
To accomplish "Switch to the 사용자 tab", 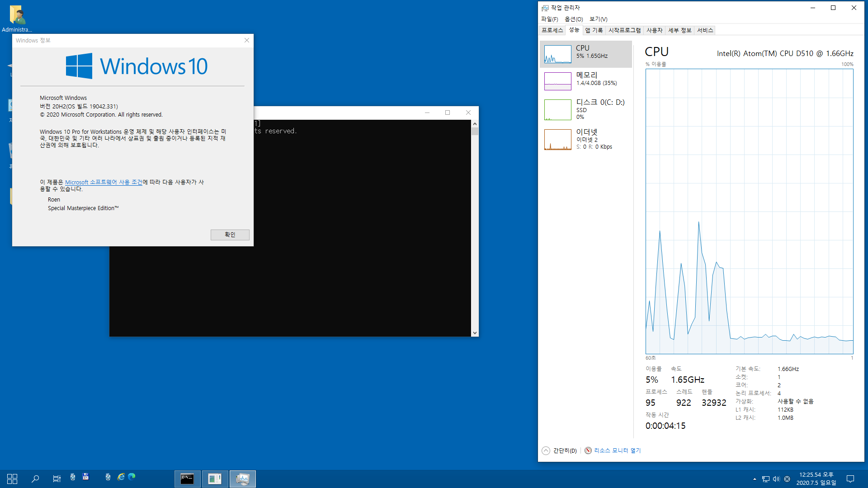I will click(x=654, y=30).
